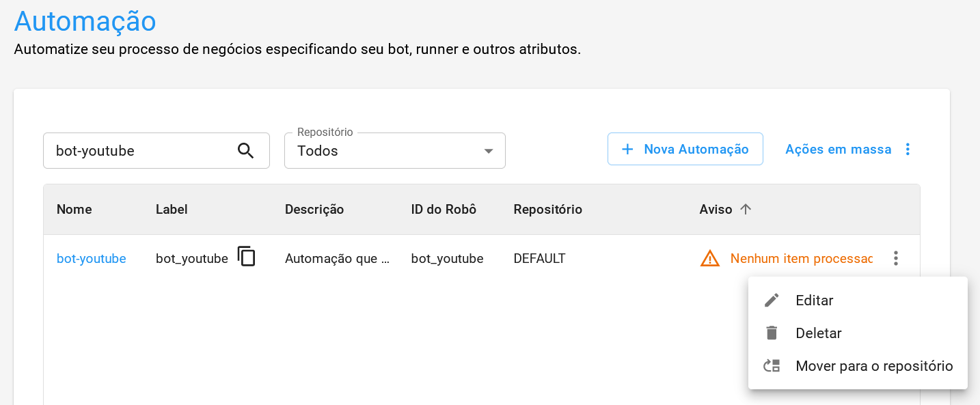The image size is (980, 405).
Task: Click the Nome column header
Action: [x=74, y=209]
